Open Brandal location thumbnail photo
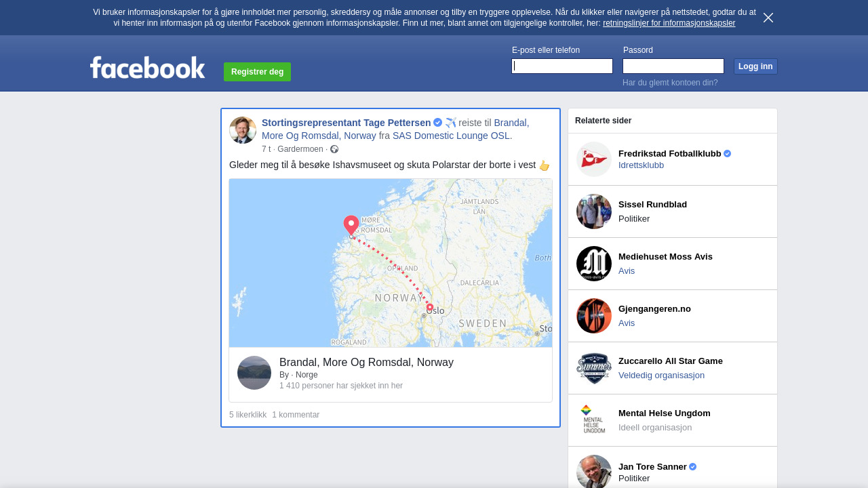Viewport: 868px width, 488px height. 254,373
